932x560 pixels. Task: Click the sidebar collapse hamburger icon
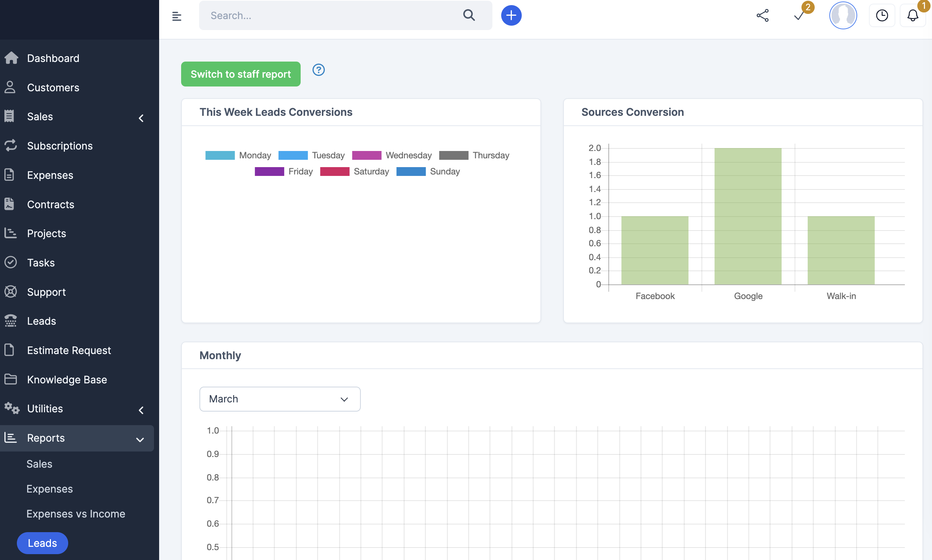[x=176, y=16]
